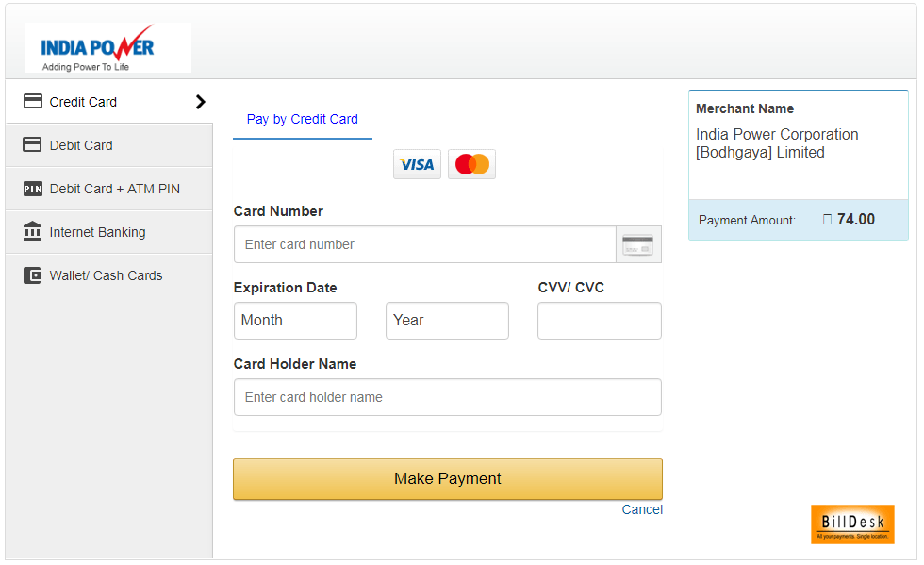The image size is (924, 565).
Task: Click the PIN icon for ATM PIN option
Action: pyautogui.click(x=32, y=189)
